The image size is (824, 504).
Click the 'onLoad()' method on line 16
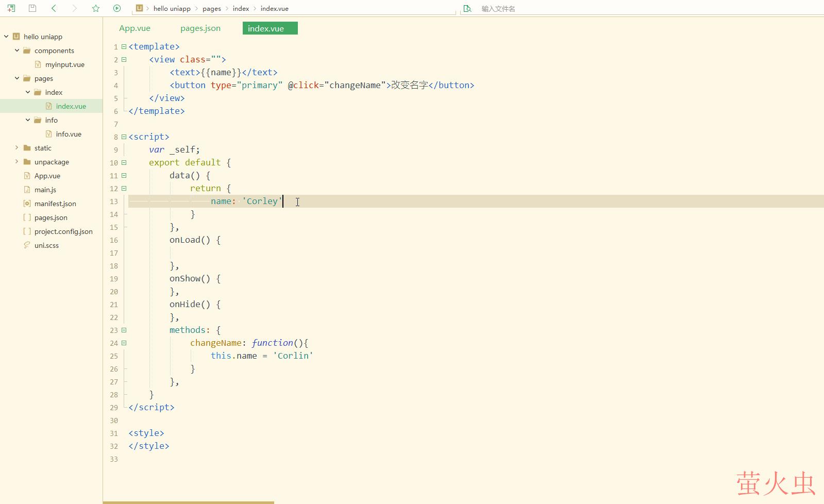pyautogui.click(x=190, y=240)
